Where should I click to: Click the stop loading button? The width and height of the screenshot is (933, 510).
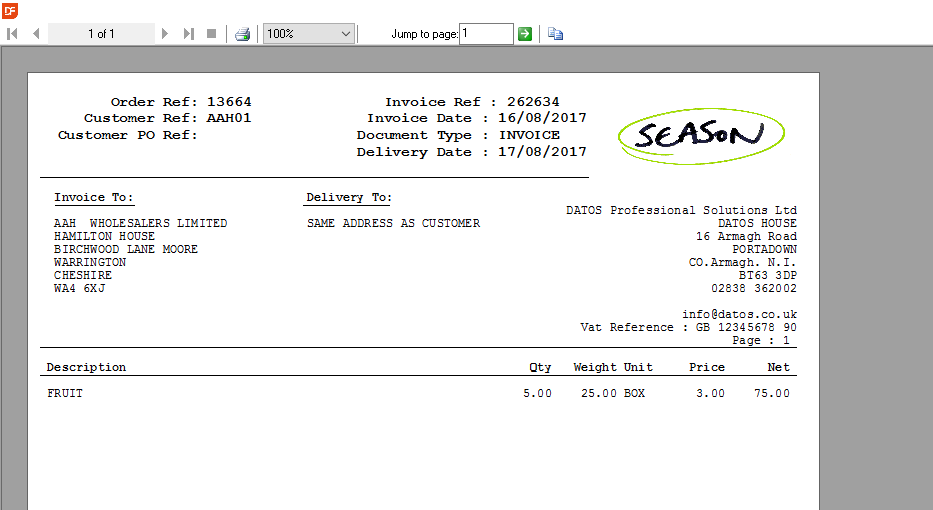(x=211, y=34)
